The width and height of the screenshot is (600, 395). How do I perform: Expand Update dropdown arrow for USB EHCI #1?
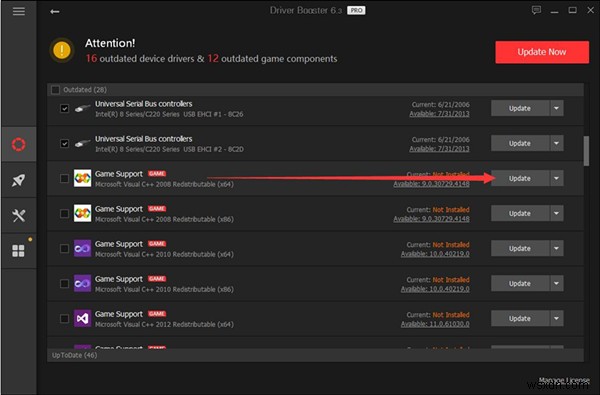pyautogui.click(x=556, y=108)
